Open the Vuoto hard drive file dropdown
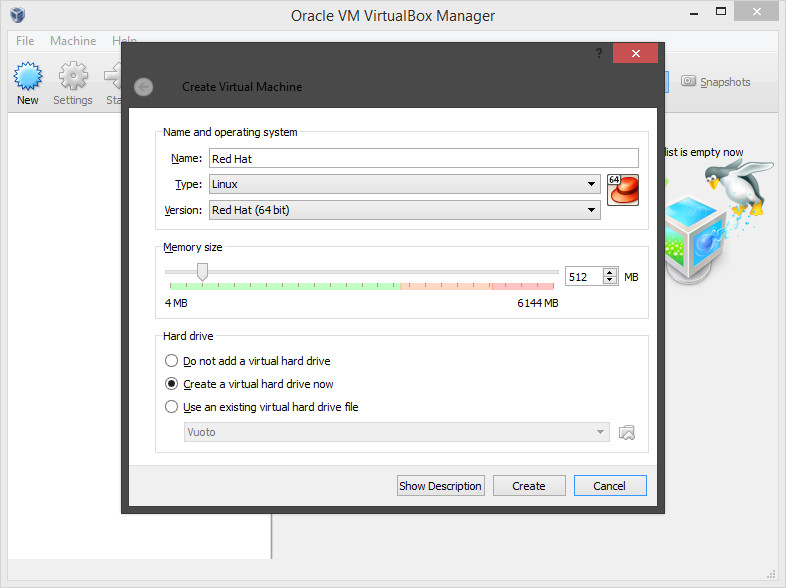 click(397, 432)
